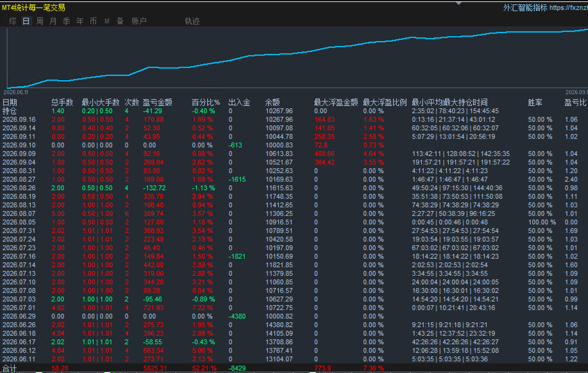Click the 盈亏比 column header
This screenshot has height=373, width=588.
(575, 102)
